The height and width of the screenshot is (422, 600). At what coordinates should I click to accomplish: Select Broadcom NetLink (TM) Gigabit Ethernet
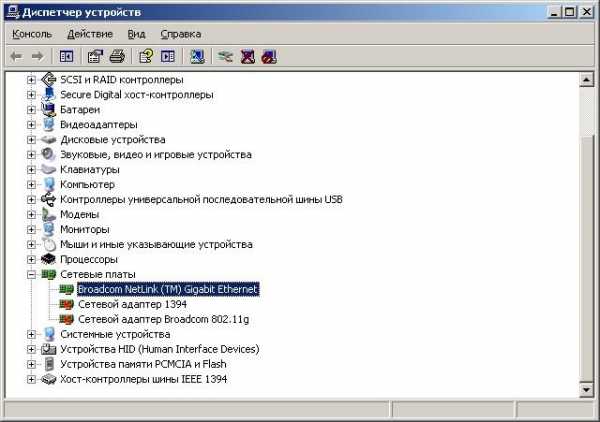(x=168, y=289)
